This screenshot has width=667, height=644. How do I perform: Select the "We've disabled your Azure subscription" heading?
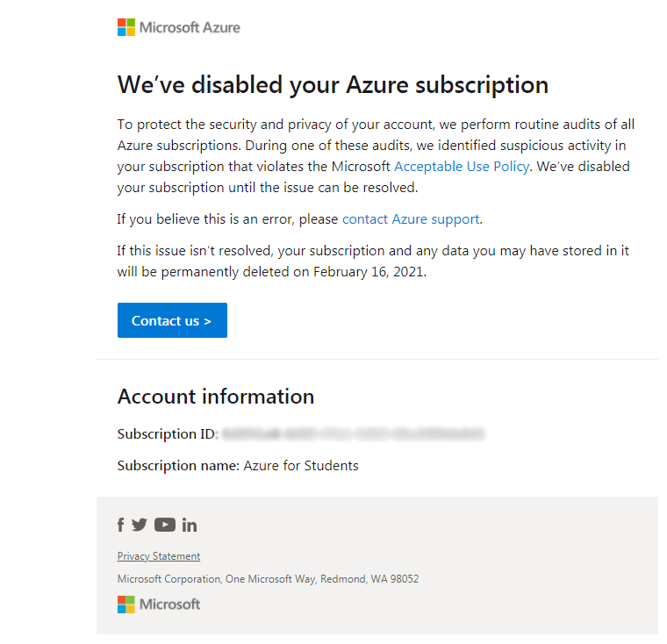click(x=333, y=84)
